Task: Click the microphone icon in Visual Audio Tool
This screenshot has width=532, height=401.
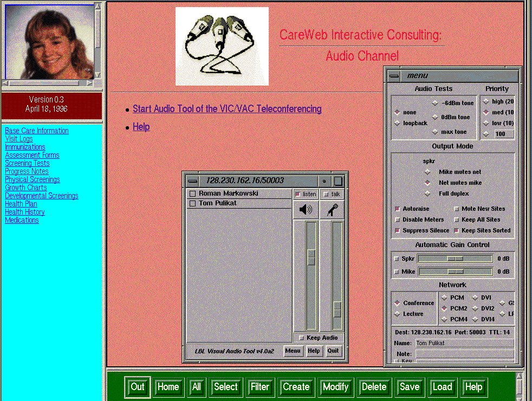Action: tap(332, 210)
